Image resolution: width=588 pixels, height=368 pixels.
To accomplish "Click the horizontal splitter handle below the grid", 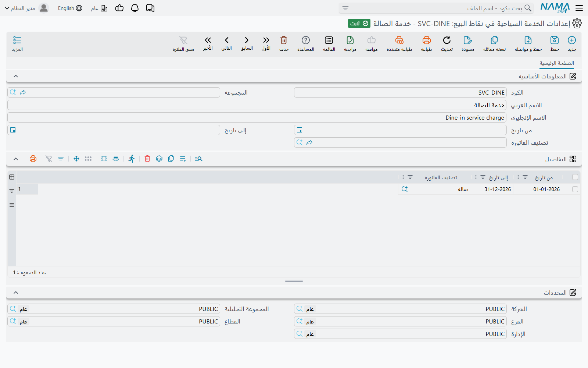I will tap(294, 281).
